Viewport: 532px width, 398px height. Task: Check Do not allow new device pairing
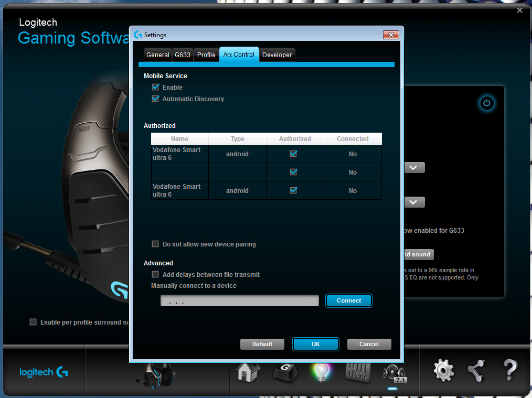click(x=155, y=244)
